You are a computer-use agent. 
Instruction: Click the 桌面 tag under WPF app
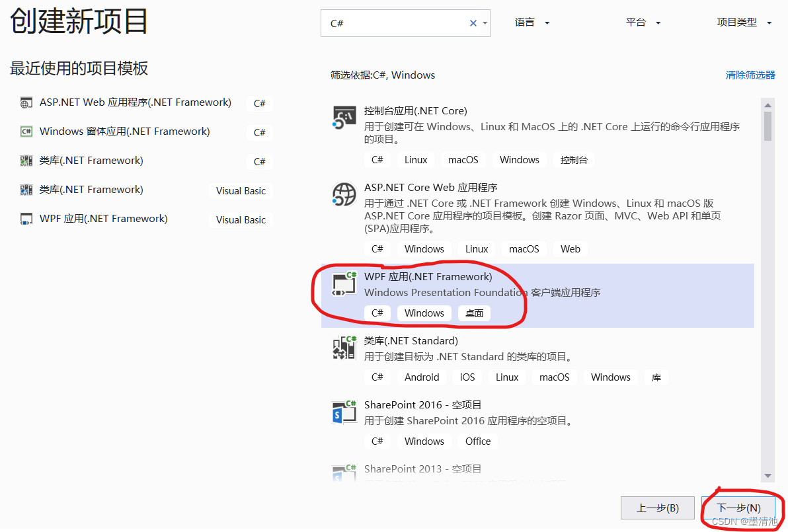(474, 313)
